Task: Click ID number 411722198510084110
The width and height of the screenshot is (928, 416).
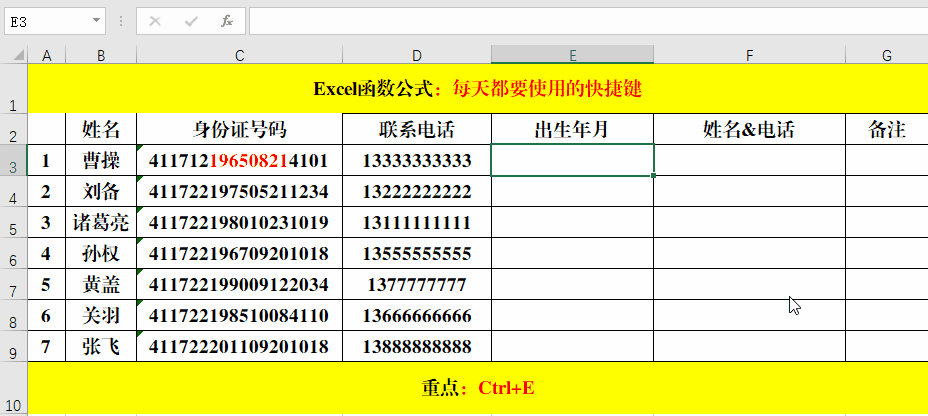Action: point(239,315)
